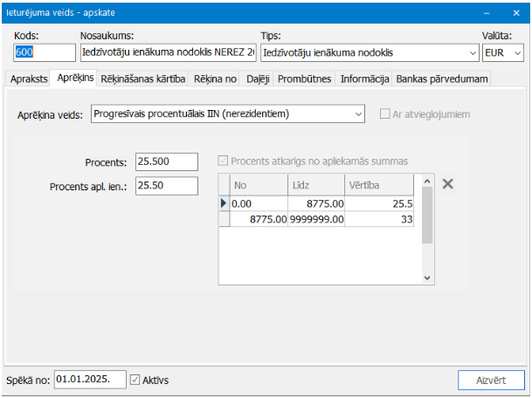The image size is (532, 398).
Task: Close the window with title bar X
Action: point(516,13)
